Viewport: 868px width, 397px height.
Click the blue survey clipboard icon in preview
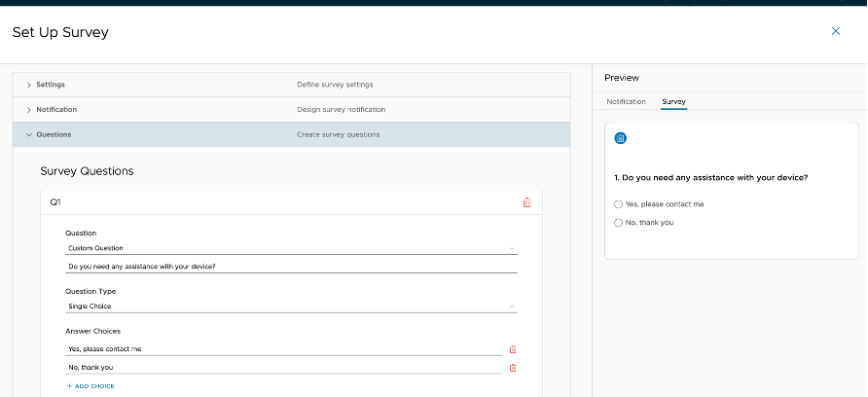coord(621,138)
